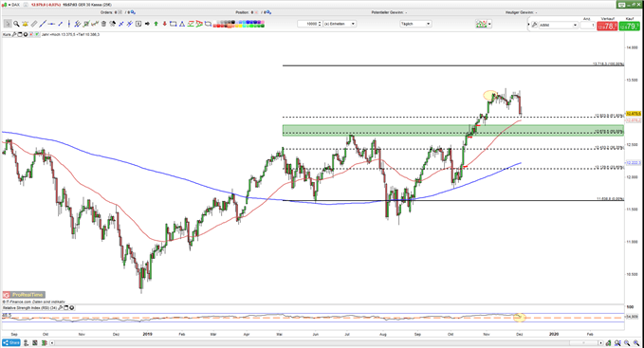Toggle the red indicator button near Kurs
644x348 pixels.
(x=31, y=34)
